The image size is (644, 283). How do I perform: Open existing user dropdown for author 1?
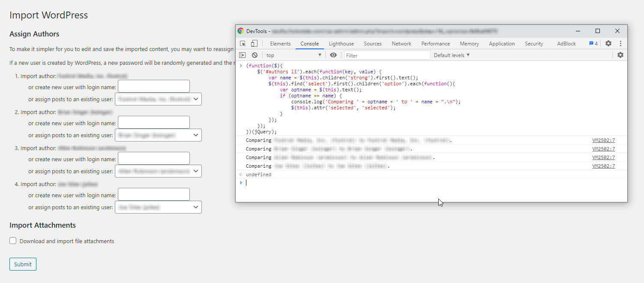[x=158, y=99]
